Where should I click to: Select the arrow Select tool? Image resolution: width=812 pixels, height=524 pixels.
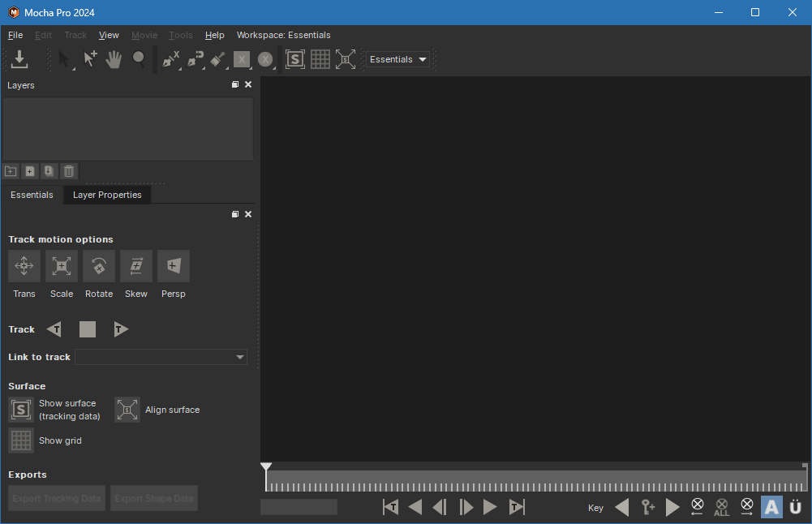(65, 59)
